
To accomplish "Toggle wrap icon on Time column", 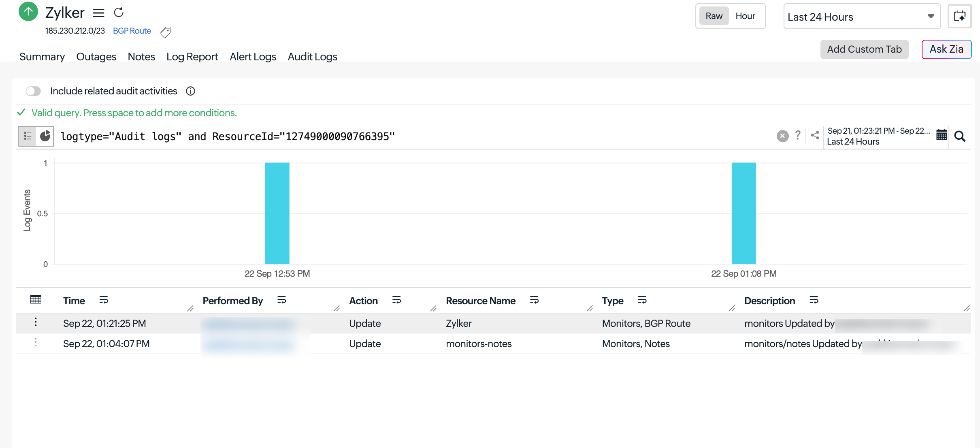I will click(104, 300).
